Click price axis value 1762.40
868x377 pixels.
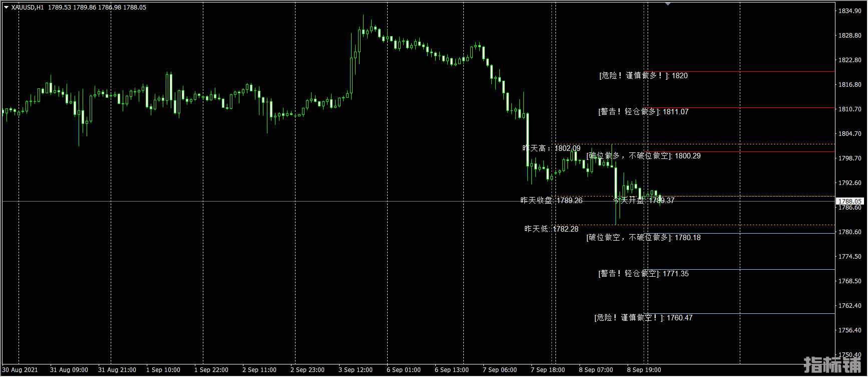[x=850, y=306]
